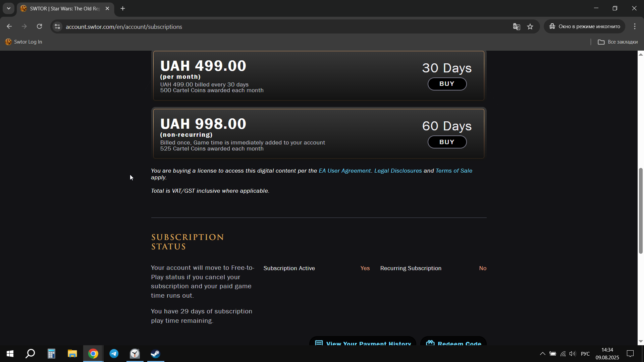Open the clock app taskbar icon
This screenshot has width=644, height=362.
coord(135,354)
